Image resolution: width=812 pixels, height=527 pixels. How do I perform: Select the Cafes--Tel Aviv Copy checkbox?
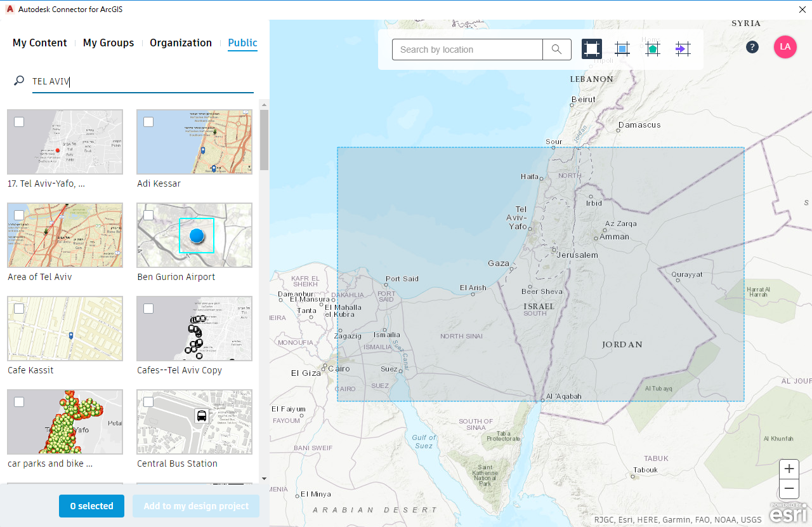[x=148, y=309]
